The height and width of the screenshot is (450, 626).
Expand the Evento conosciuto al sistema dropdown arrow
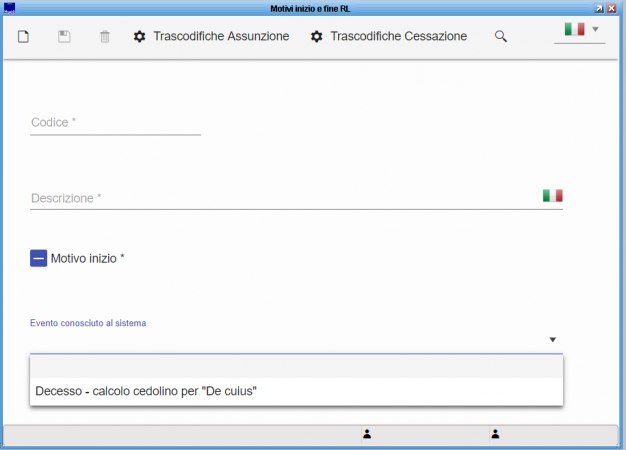553,340
